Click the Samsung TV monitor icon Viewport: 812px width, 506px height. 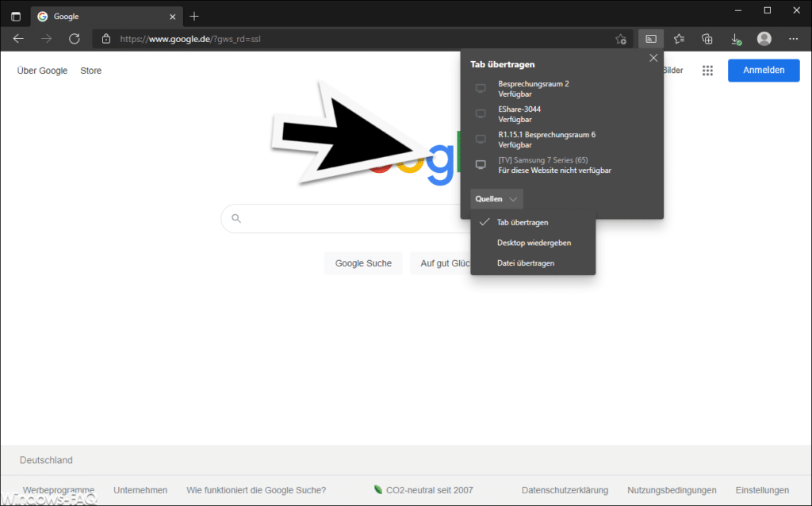point(481,165)
